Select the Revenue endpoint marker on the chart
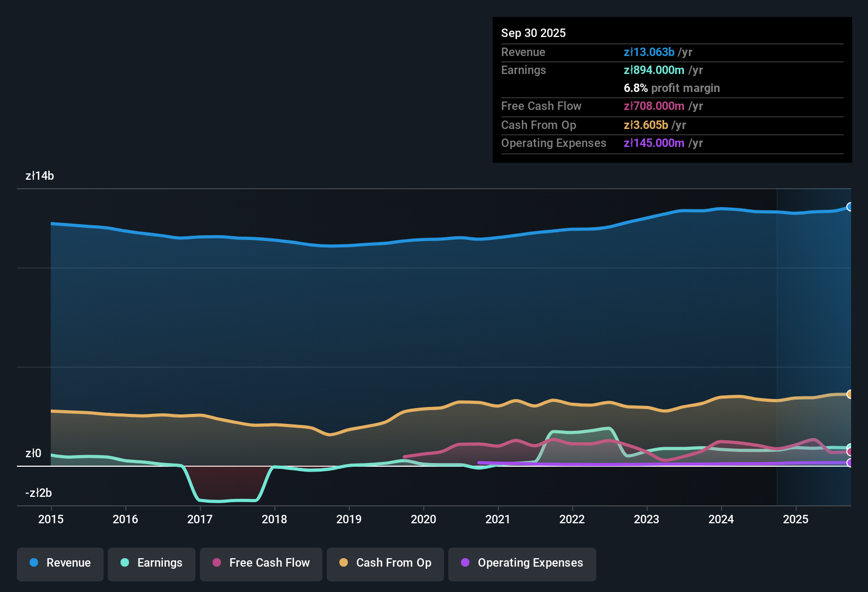The width and height of the screenshot is (868, 592). (x=850, y=207)
